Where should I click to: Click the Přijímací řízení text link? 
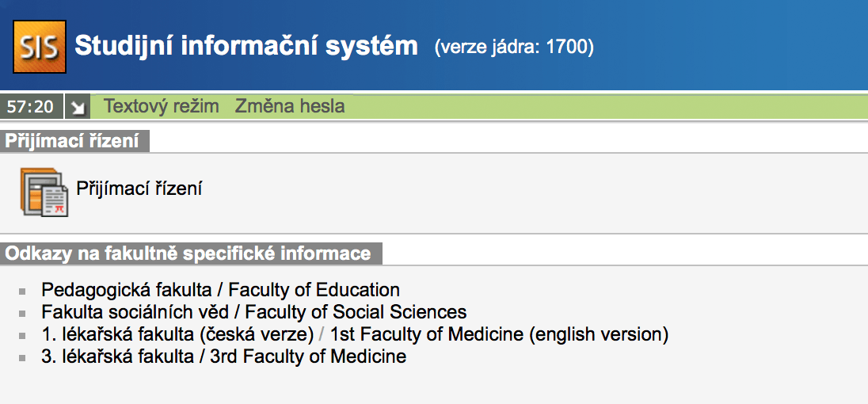point(139,189)
